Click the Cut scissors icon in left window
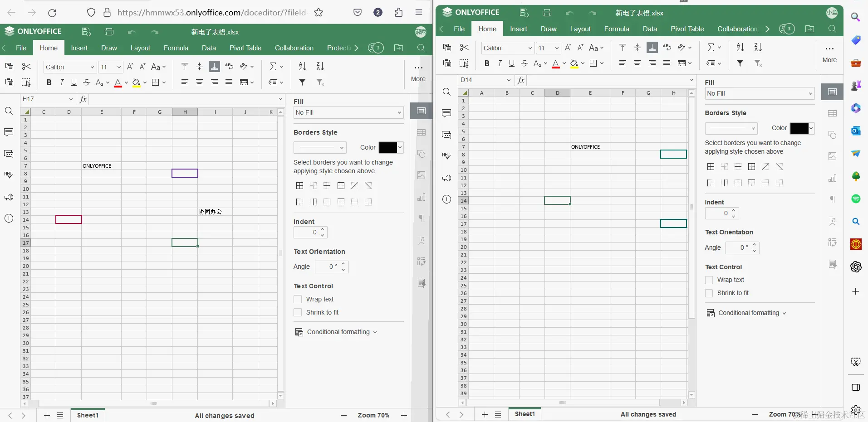Screen dimensions: 868x422 click(26, 67)
